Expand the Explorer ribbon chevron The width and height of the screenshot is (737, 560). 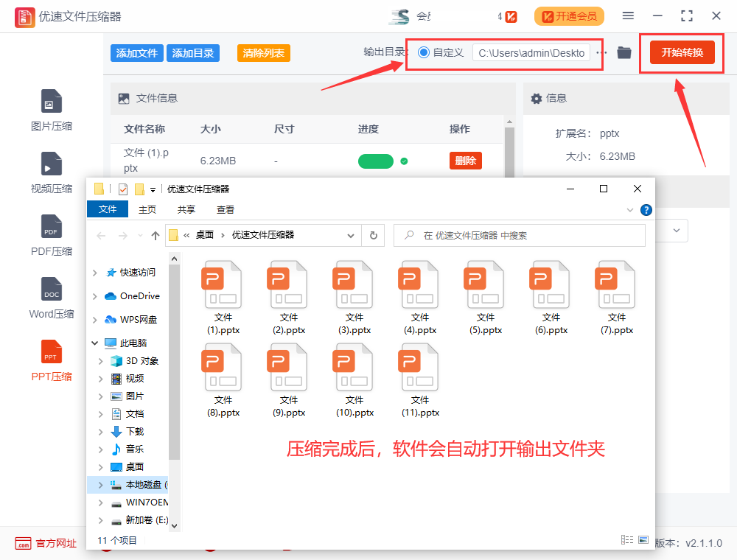point(630,210)
